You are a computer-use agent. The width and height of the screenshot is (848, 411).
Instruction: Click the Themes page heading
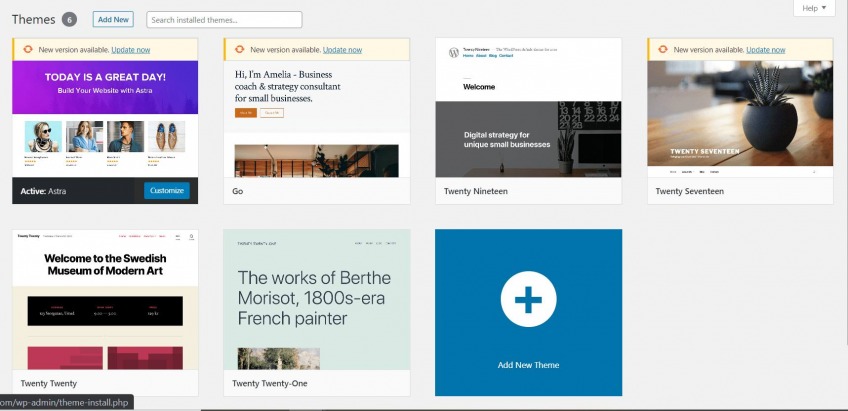pos(34,19)
